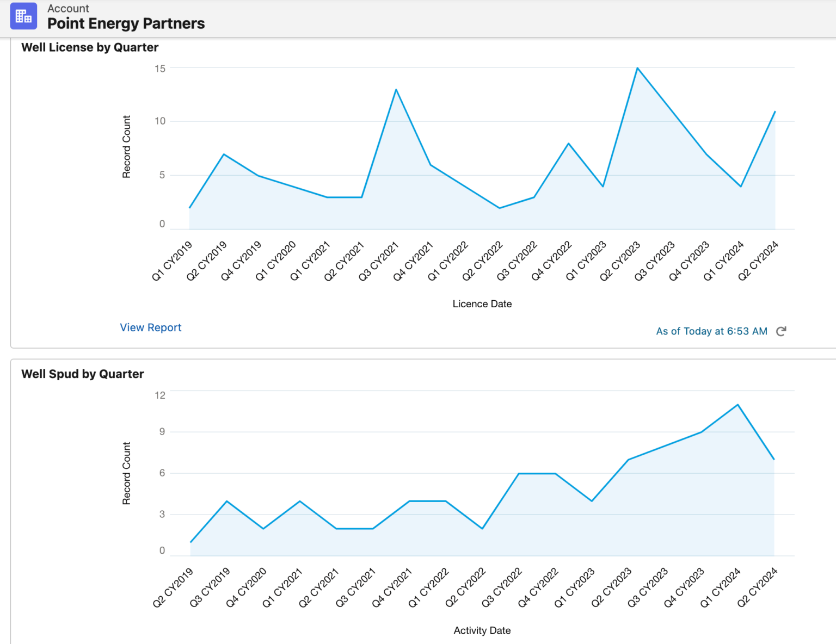Select the Point Energy Partners account name

[x=126, y=23]
